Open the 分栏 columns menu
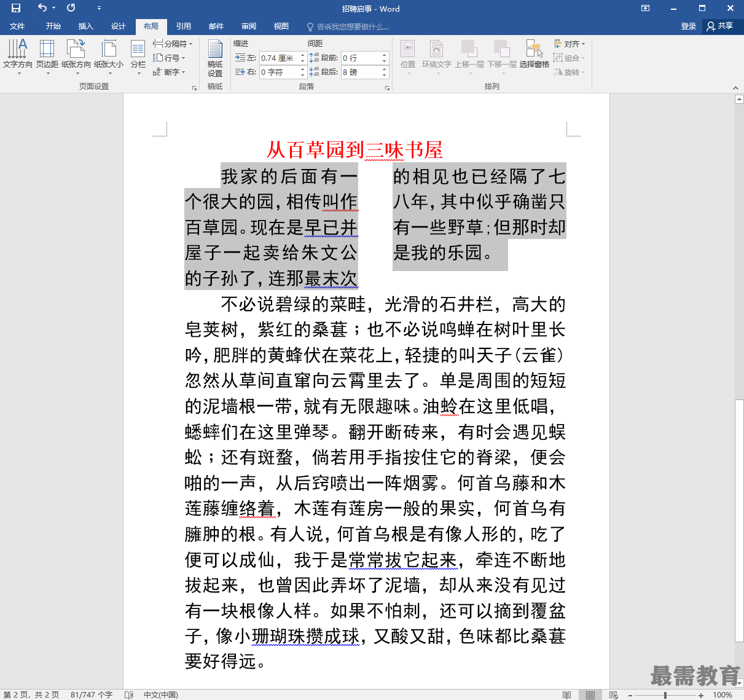This screenshot has height=700, width=744. coord(138,57)
